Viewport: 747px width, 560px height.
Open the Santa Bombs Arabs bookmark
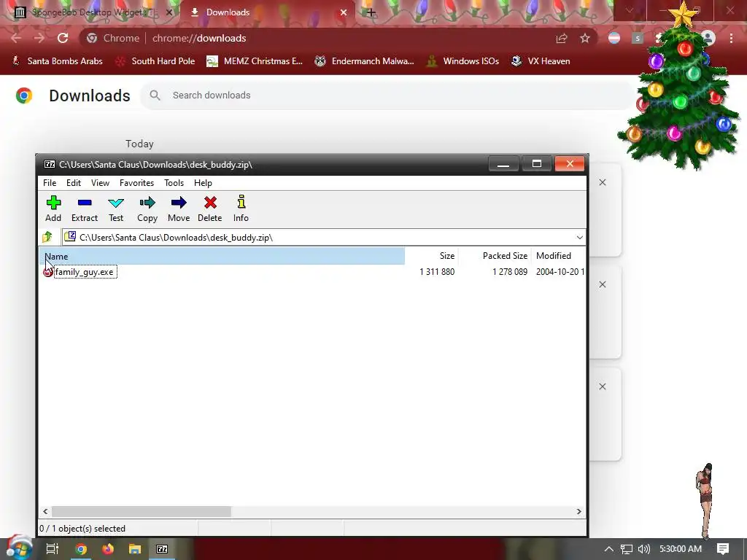point(57,61)
